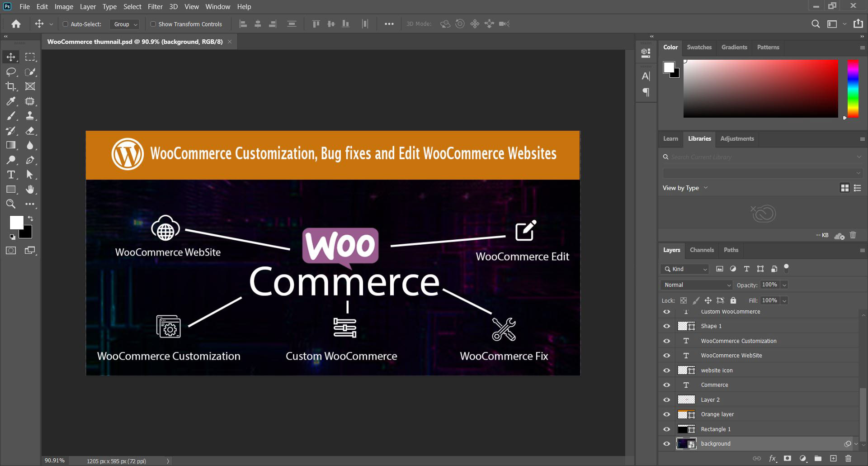Open the Fill dropdown arrow

[784, 301]
